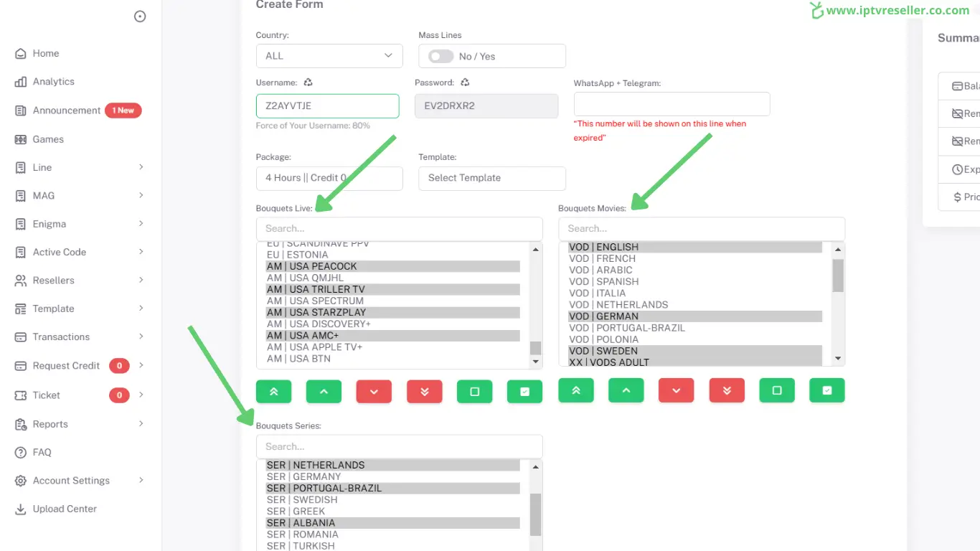
Task: Click move up arrow under Bouquets Movies
Action: click(626, 390)
